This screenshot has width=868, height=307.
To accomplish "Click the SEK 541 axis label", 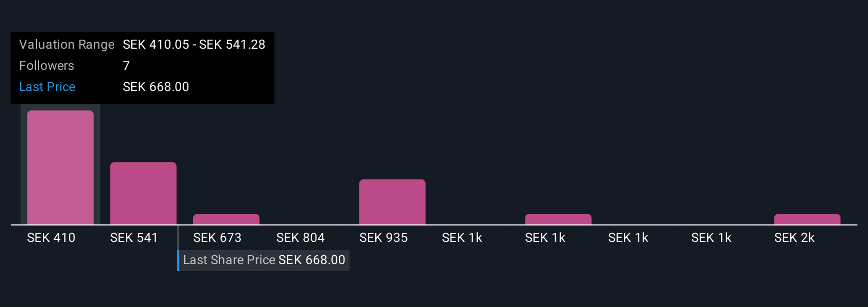I will 134,238.
